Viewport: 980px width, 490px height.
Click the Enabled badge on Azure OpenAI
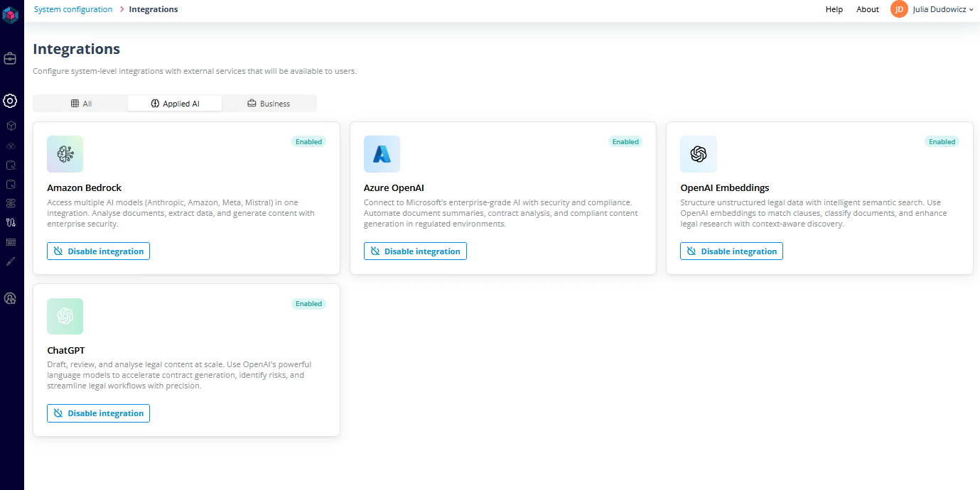(x=625, y=142)
